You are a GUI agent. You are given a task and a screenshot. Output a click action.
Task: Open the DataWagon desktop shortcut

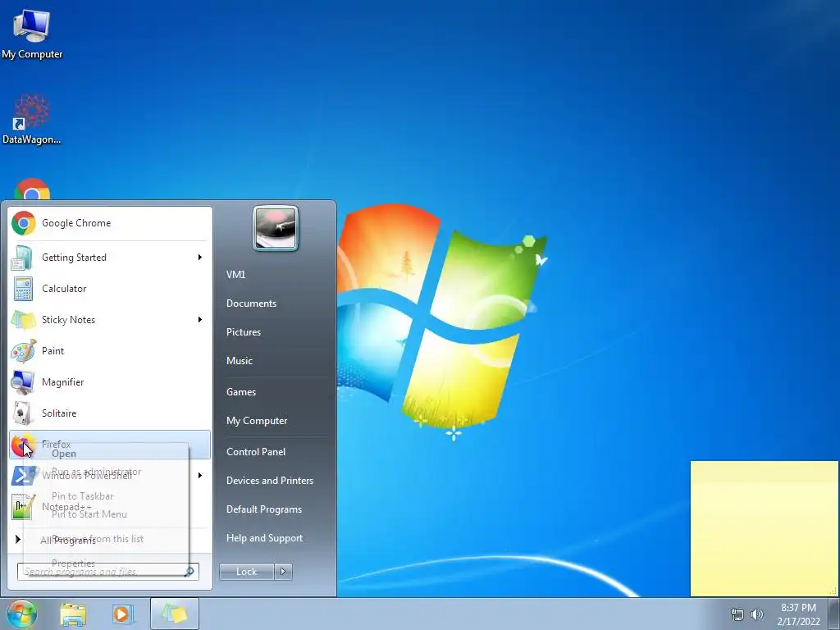[x=32, y=119]
